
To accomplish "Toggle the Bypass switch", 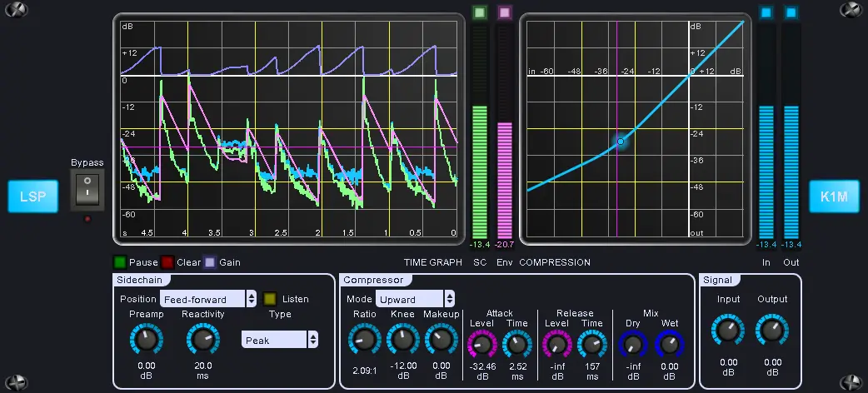I will [87, 189].
